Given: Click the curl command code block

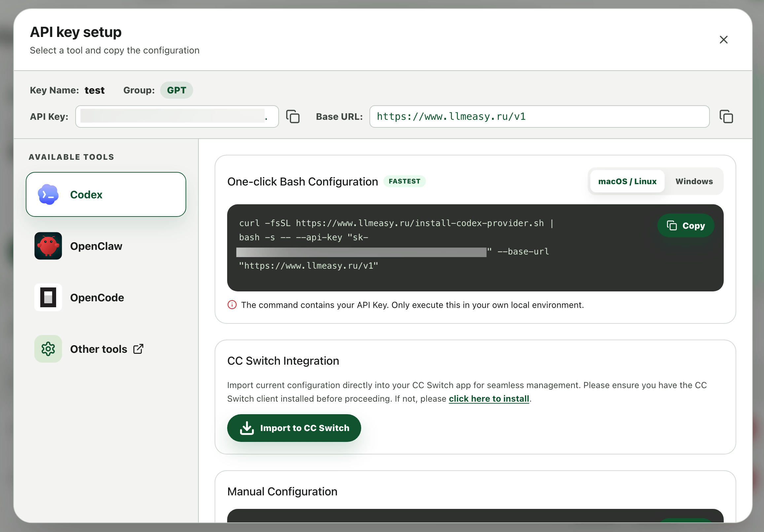Looking at the screenshot, I should click(x=475, y=248).
